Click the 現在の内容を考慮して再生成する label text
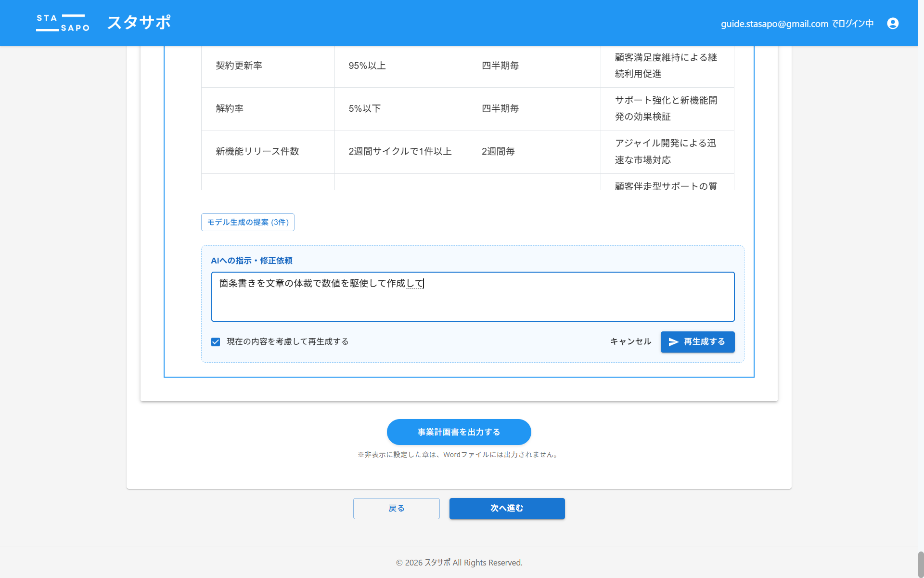This screenshot has height=578, width=924. (x=287, y=342)
